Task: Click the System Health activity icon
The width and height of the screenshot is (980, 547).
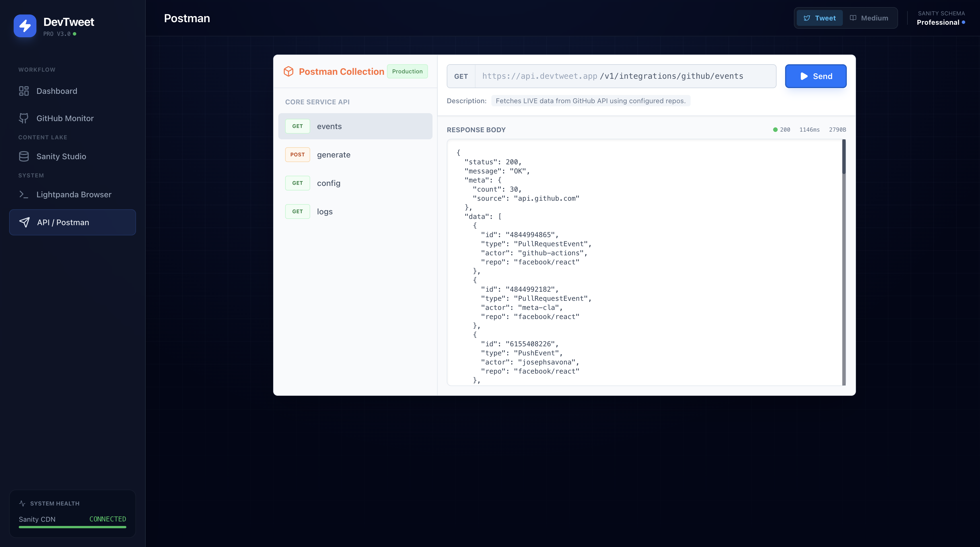Action: click(22, 503)
